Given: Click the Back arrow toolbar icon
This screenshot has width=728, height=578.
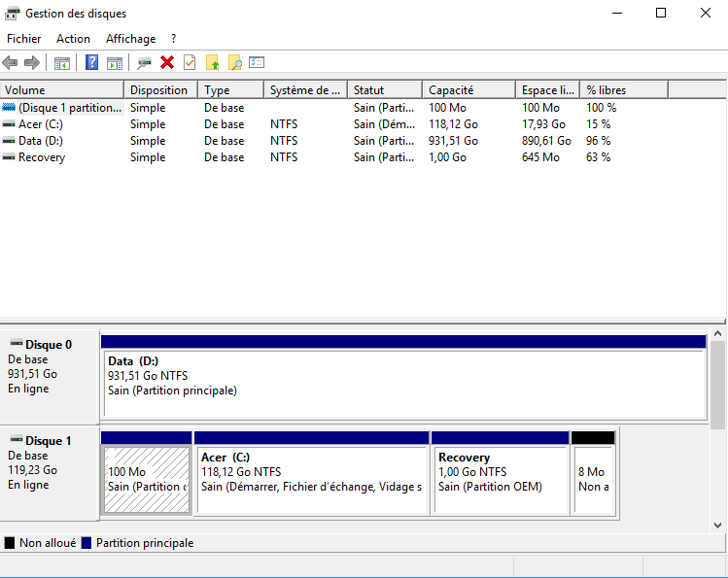Looking at the screenshot, I should (10, 62).
